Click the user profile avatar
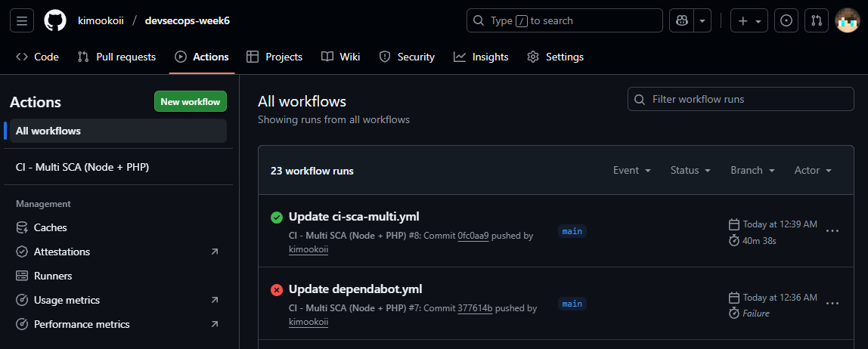The height and width of the screenshot is (349, 868). 847,21
